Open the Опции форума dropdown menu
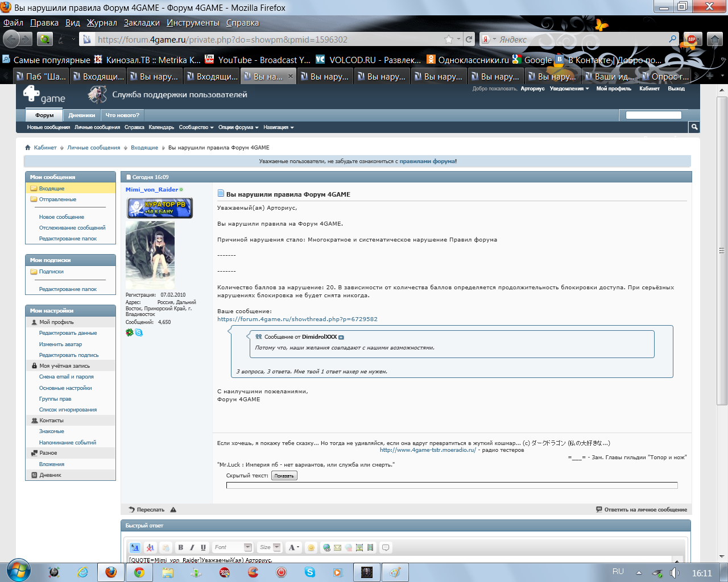This screenshot has height=582, width=728. [238, 127]
